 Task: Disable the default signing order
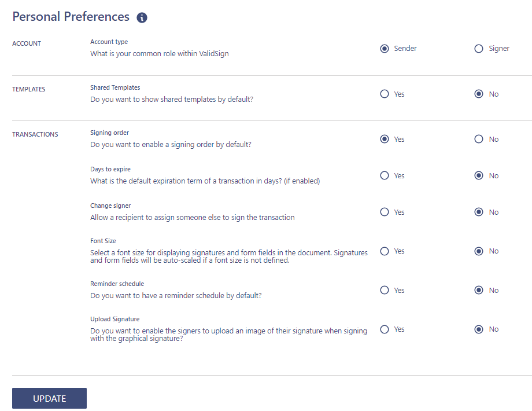478,139
